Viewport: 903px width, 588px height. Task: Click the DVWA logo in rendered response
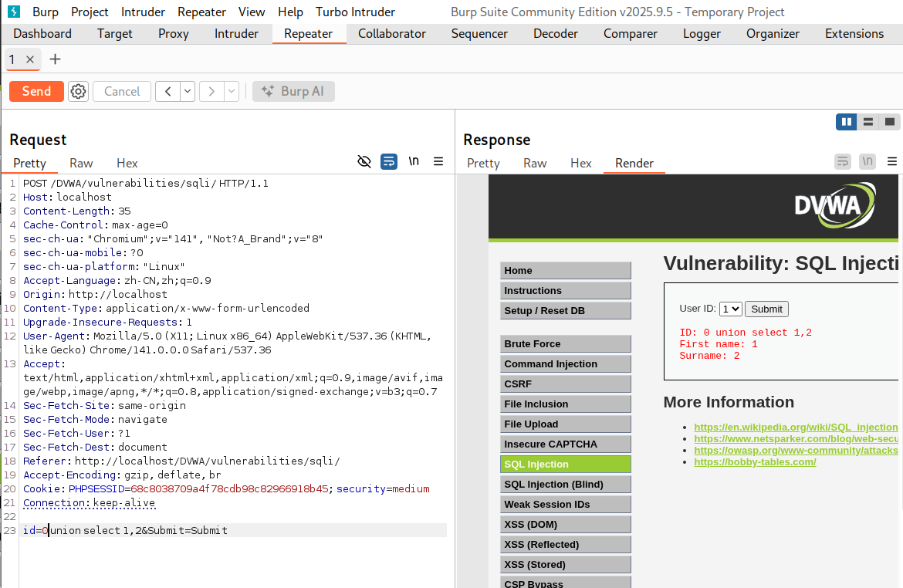pos(834,205)
